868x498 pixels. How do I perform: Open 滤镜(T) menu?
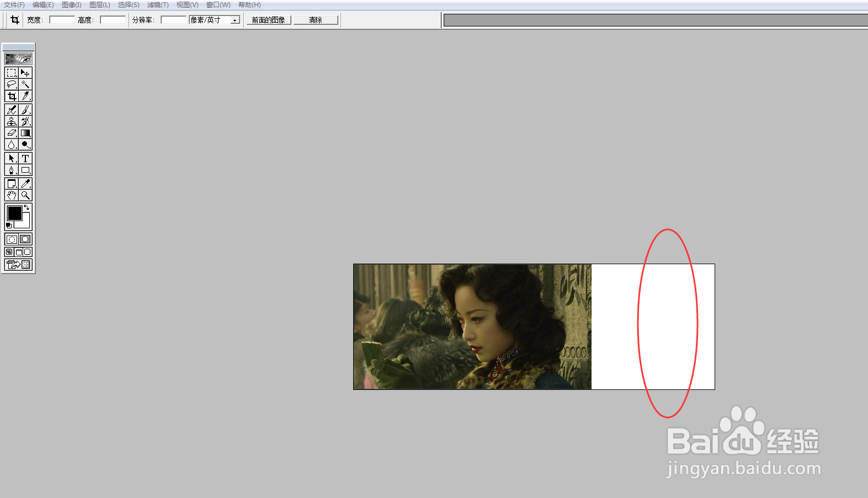click(x=158, y=5)
